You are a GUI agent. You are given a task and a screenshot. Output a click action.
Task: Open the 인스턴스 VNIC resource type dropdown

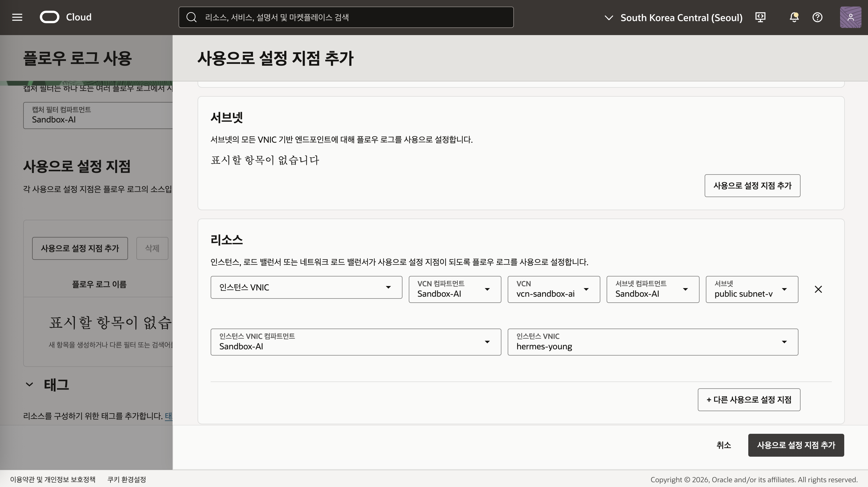pos(306,287)
